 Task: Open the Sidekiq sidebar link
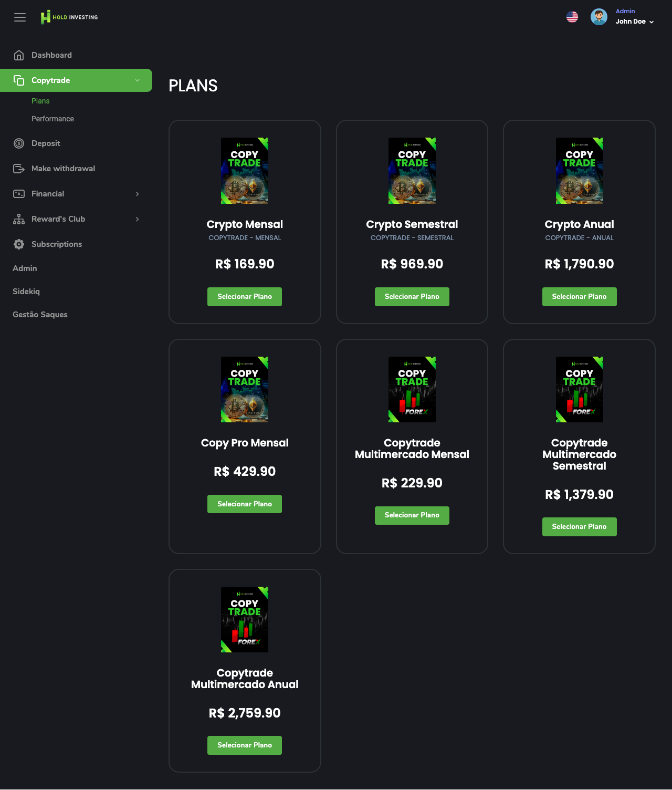pyautogui.click(x=26, y=292)
